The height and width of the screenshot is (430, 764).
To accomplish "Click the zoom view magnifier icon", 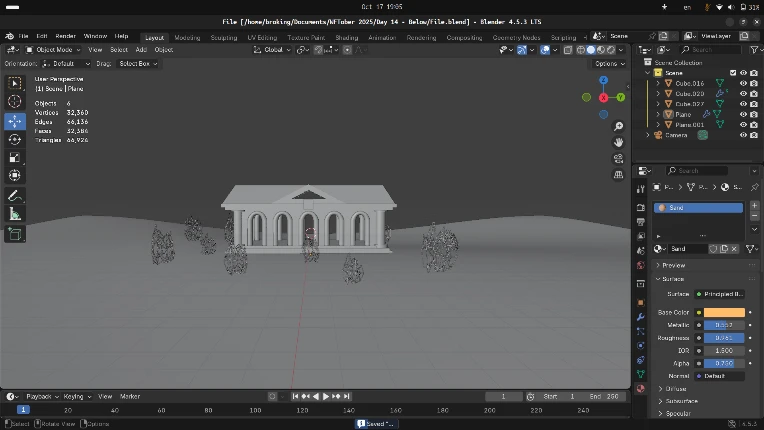I will [618, 127].
